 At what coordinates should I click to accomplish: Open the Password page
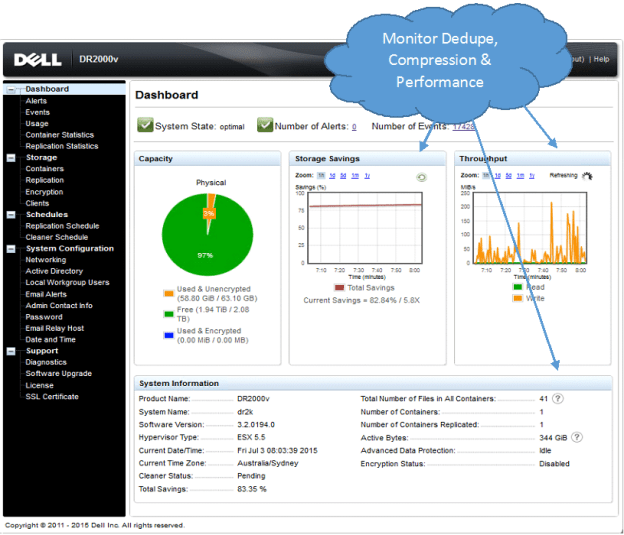(x=44, y=317)
